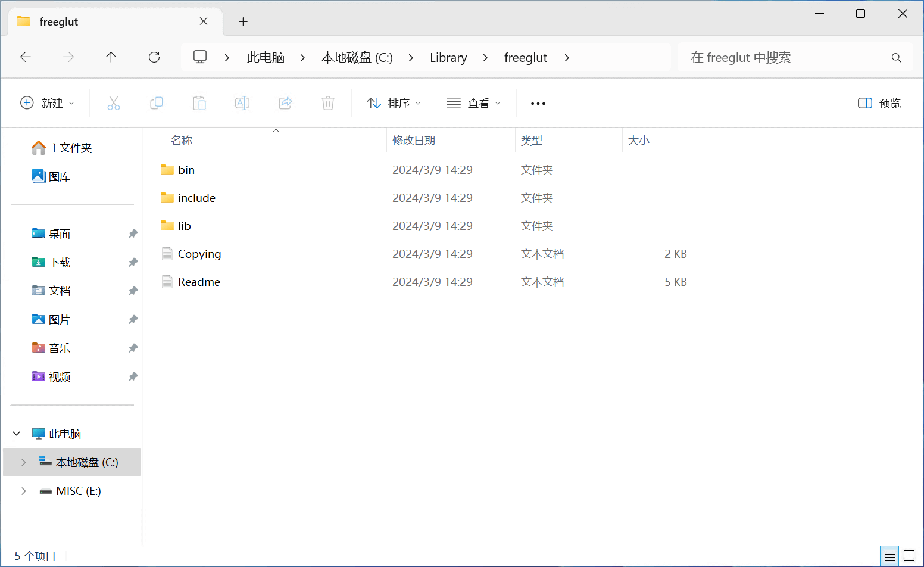Unpin 桌面 using its pin icon
924x567 pixels.
[x=133, y=234]
